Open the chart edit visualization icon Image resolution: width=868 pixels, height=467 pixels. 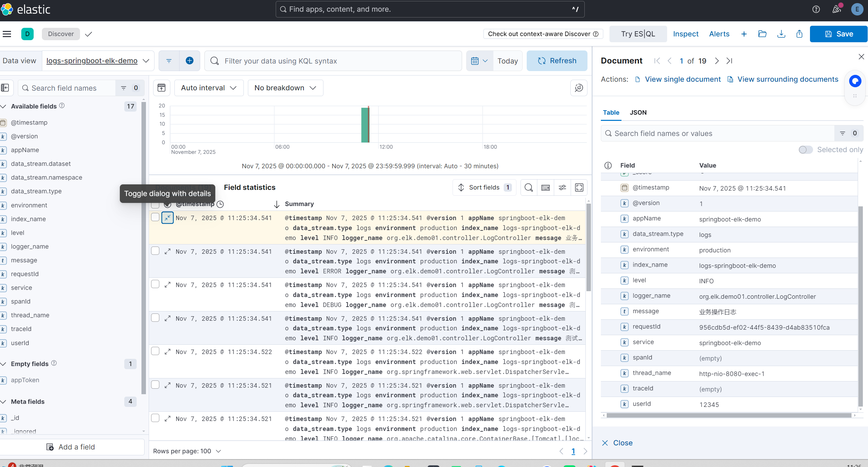(579, 88)
